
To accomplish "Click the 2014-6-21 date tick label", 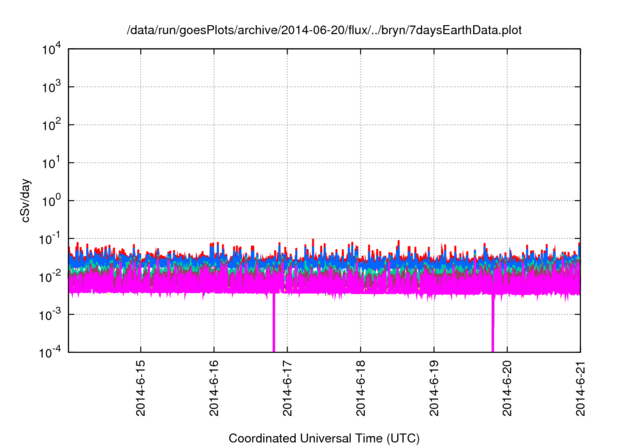I will click(x=580, y=388).
